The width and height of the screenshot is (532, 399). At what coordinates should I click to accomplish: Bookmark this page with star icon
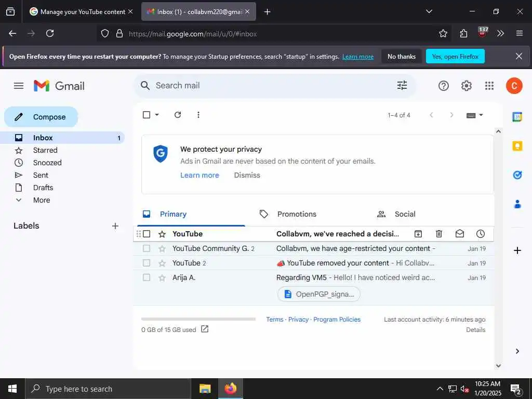click(443, 33)
